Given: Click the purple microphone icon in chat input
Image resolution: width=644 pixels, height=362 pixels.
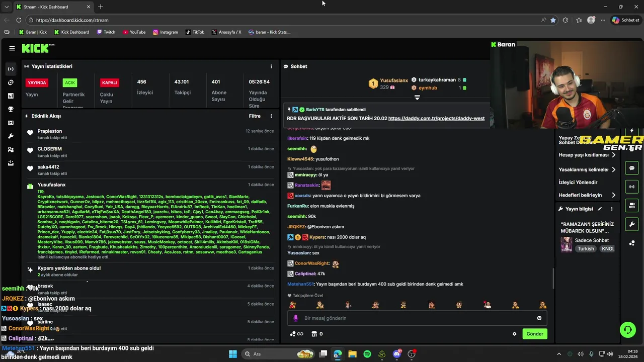Looking at the screenshot, I should pos(296,318).
